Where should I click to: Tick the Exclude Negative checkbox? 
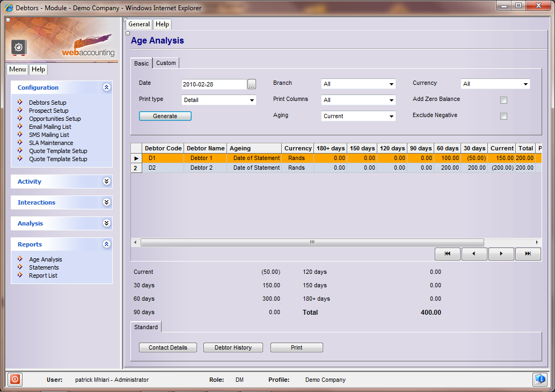coord(503,116)
